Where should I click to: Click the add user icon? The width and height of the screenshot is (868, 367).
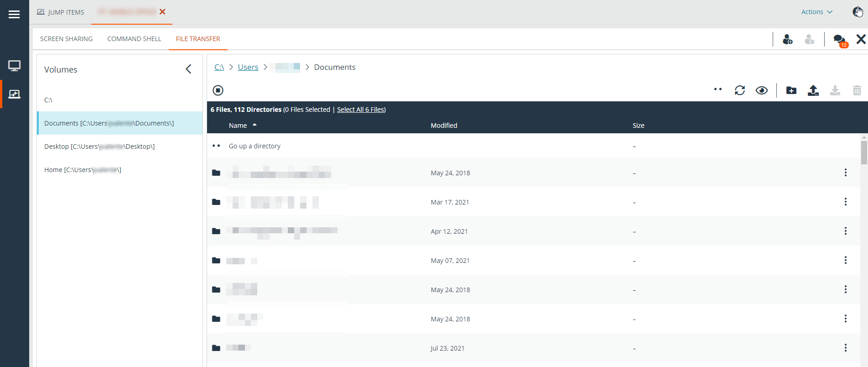[x=787, y=40]
